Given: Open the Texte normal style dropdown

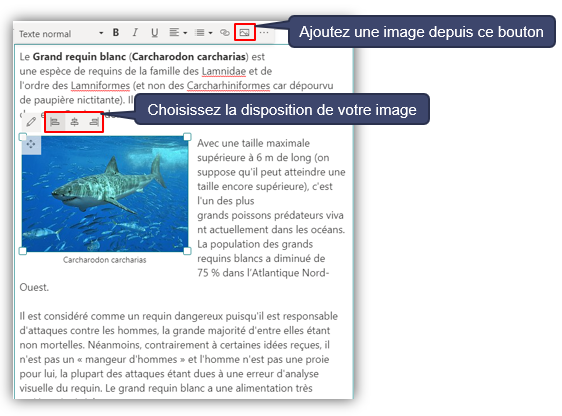Looking at the screenshot, I should pos(61,34).
